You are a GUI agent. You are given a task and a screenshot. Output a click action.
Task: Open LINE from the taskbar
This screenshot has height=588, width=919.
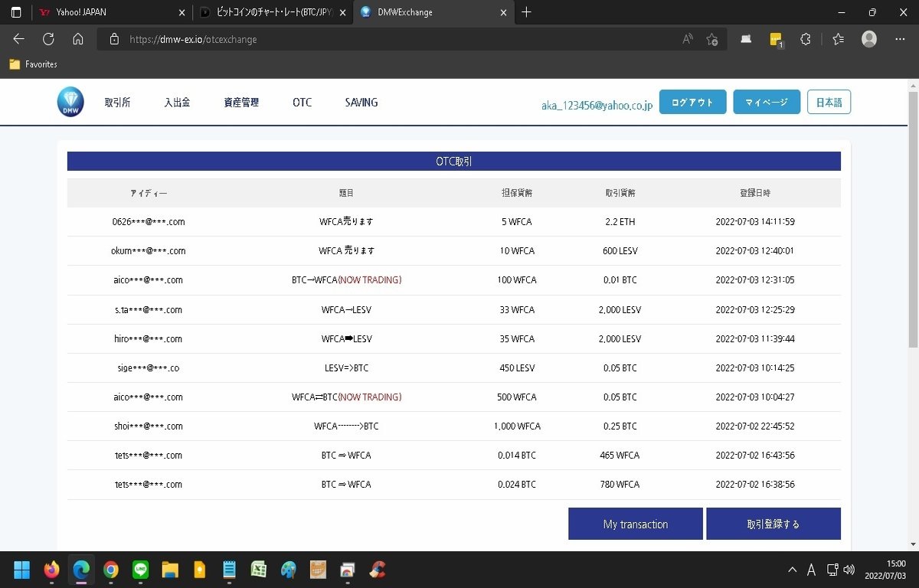click(x=140, y=570)
